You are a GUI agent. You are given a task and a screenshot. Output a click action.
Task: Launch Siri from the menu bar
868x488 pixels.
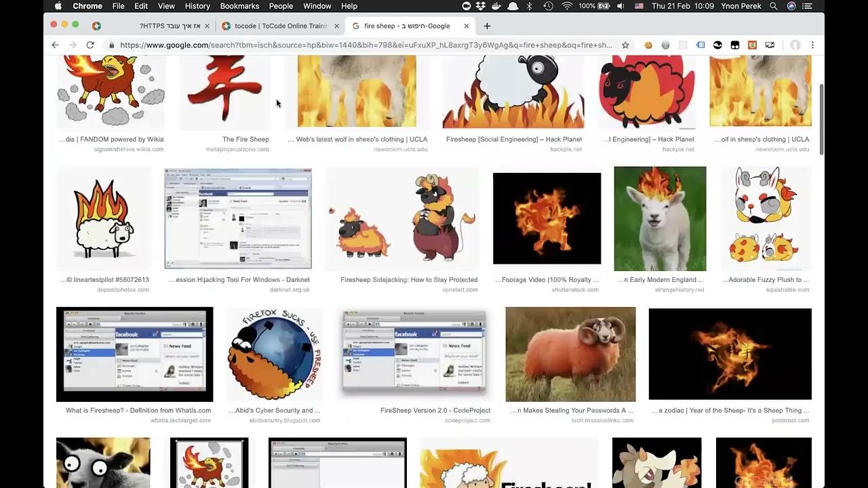[791, 6]
